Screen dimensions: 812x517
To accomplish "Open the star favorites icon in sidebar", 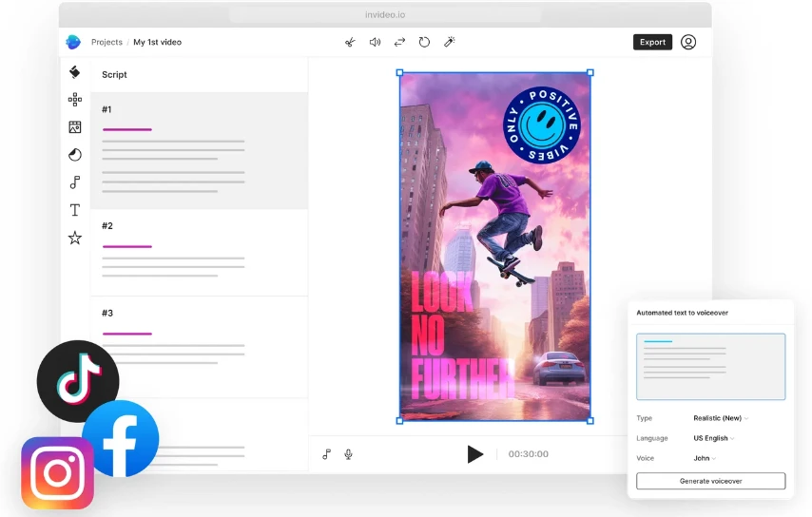I will pos(75,238).
